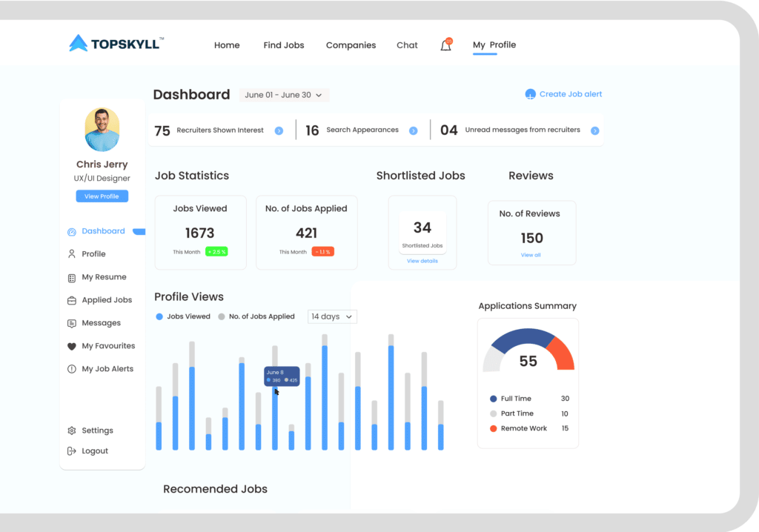
Task: Click the notification bell icon
Action: (x=445, y=45)
